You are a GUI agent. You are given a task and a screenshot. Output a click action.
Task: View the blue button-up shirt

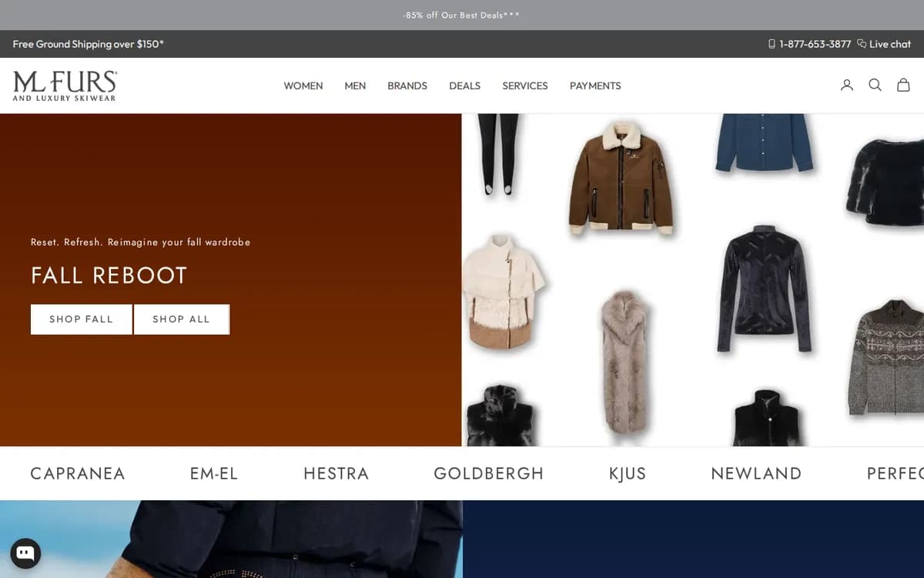click(x=764, y=143)
